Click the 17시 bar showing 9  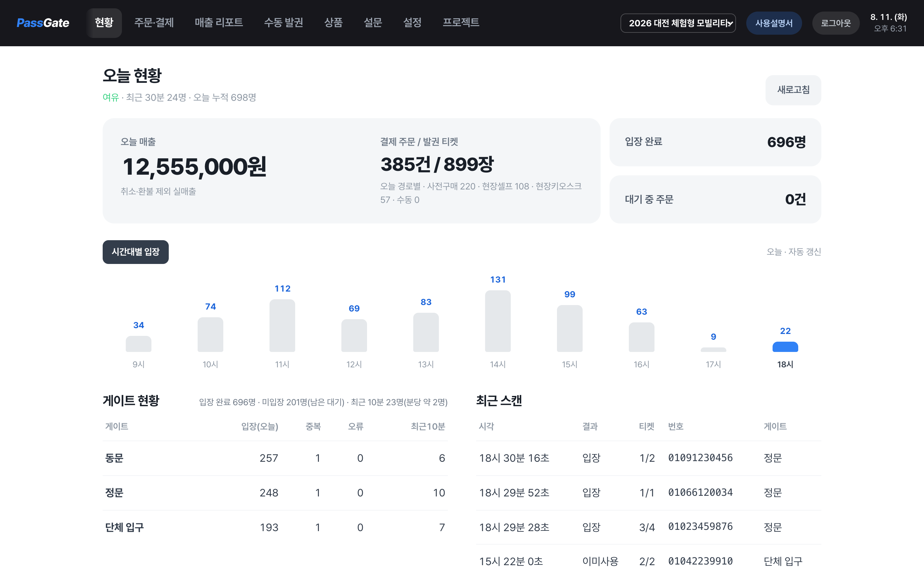713,349
